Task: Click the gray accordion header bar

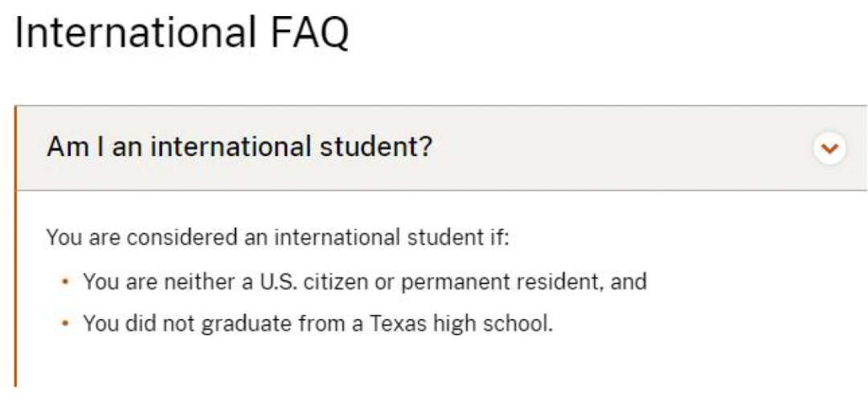Action: coord(442,148)
